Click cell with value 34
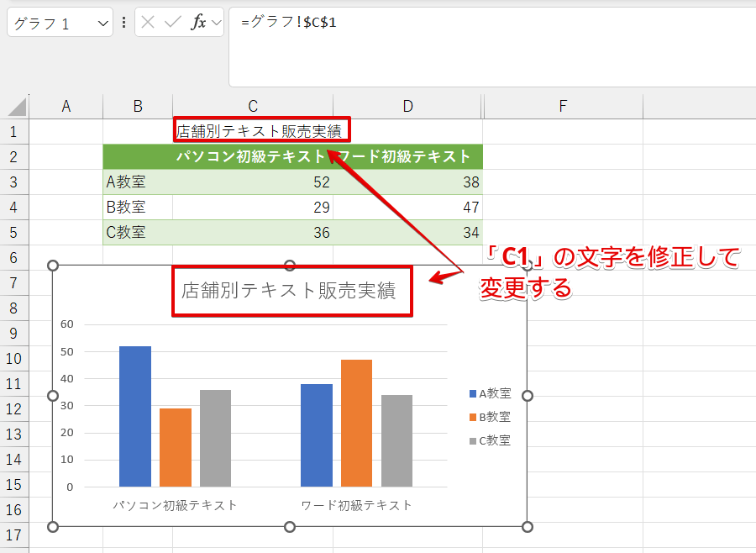The image size is (756, 553). [408, 232]
